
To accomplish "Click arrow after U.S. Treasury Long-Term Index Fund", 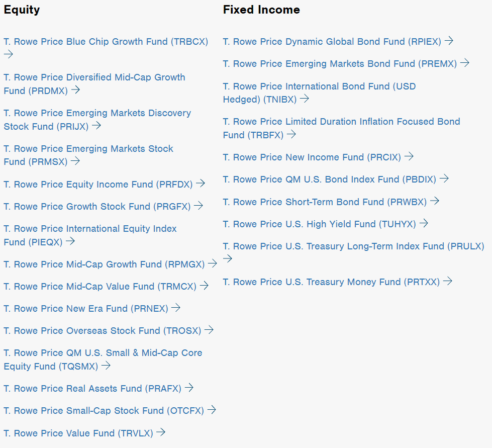I will click(x=228, y=258).
